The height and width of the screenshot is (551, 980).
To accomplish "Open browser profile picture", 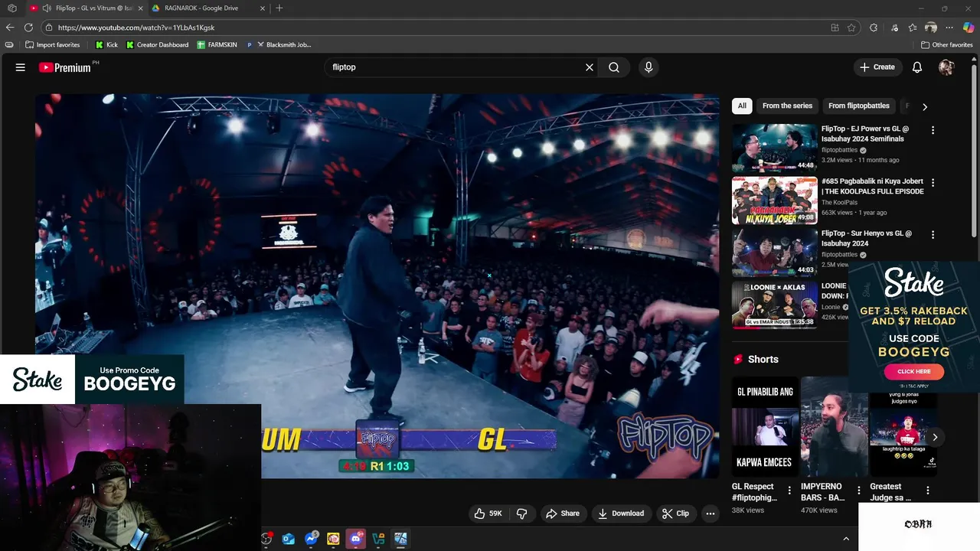I will [x=931, y=28].
